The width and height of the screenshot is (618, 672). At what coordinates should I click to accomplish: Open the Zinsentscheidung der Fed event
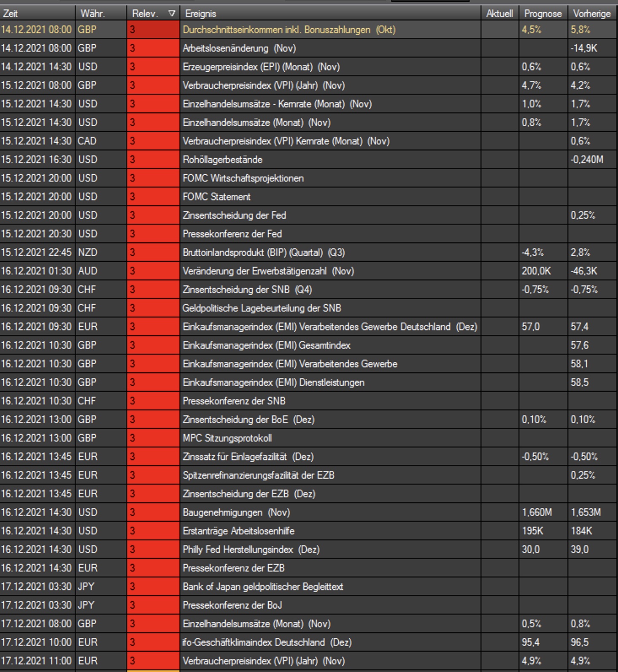(234, 215)
